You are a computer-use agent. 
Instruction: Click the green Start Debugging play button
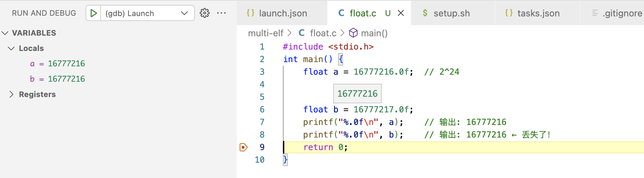(93, 13)
